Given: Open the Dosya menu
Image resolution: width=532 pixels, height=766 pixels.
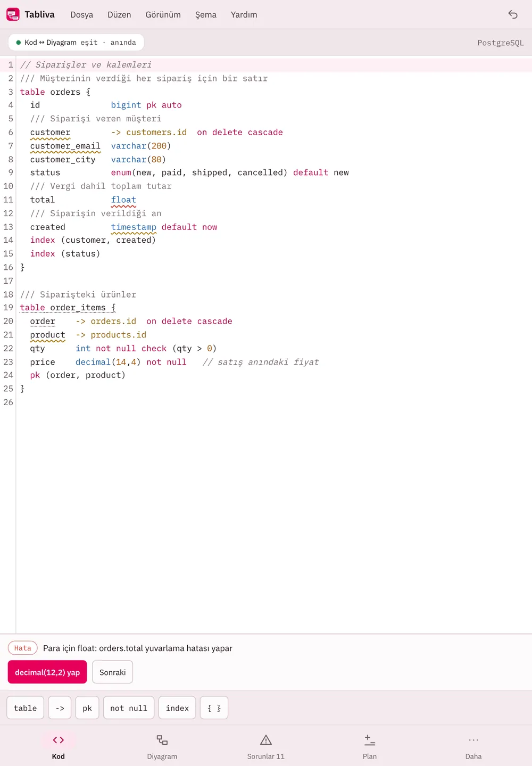Looking at the screenshot, I should click(x=82, y=15).
